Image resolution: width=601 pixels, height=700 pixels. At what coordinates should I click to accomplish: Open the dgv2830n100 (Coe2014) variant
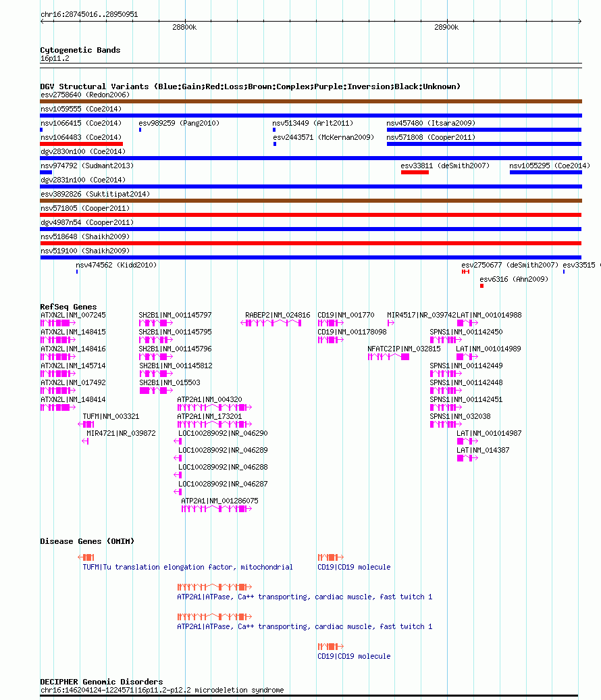point(311,158)
